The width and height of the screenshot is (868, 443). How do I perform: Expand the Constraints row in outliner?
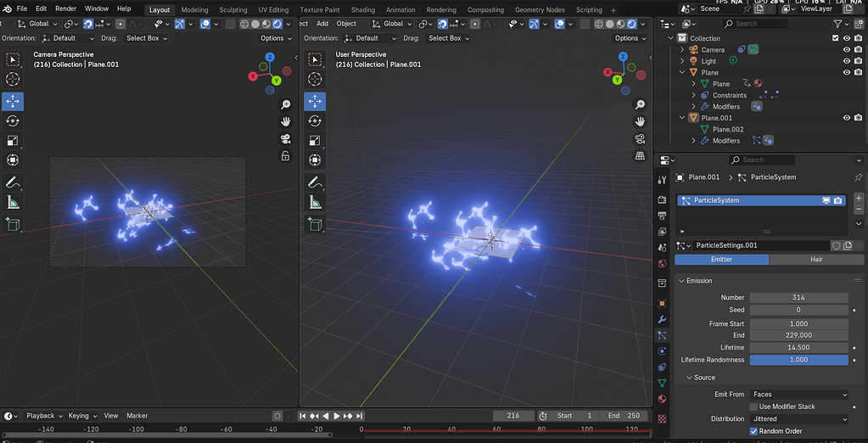tap(693, 95)
